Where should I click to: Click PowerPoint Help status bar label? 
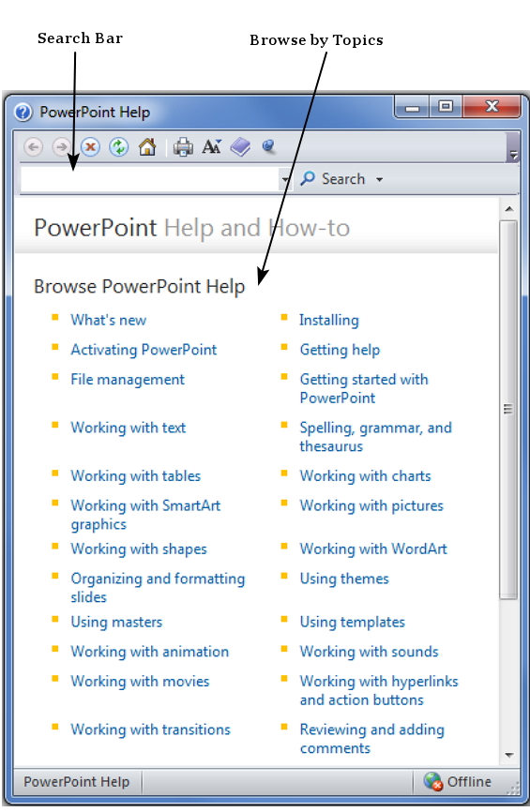point(77,781)
